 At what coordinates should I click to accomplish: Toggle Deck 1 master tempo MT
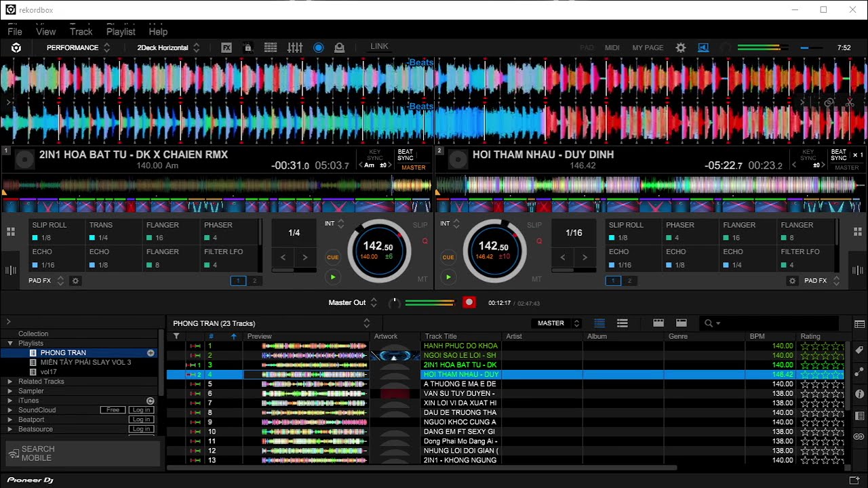422,279
